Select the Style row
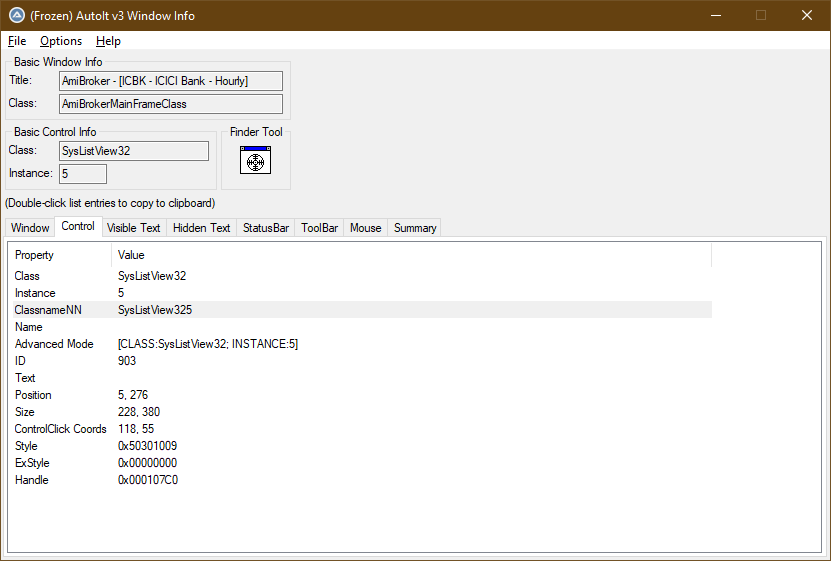Screen dimensions: 831x561 pos(362,446)
